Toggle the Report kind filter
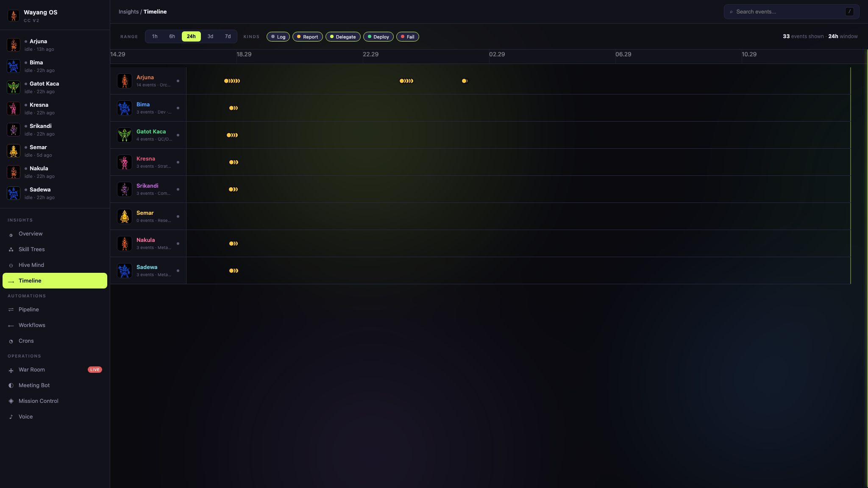The height and width of the screenshot is (488, 868). [x=308, y=37]
